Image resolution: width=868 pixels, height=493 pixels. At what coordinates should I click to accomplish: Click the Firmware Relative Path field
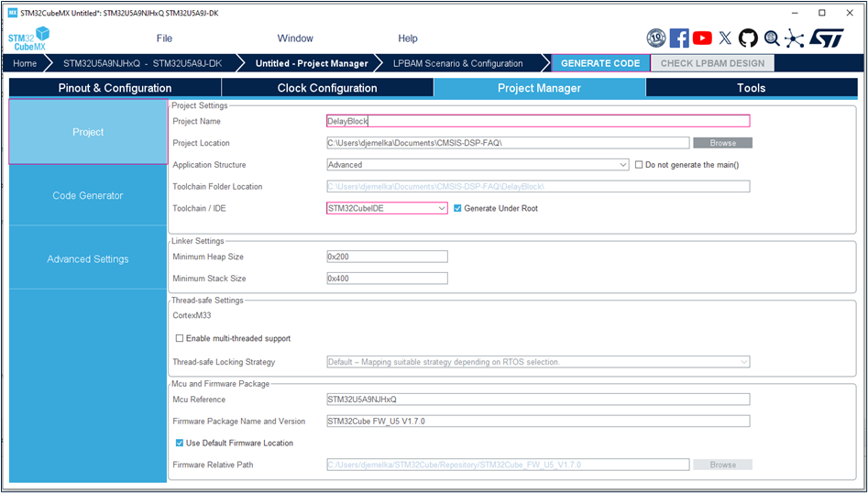508,465
